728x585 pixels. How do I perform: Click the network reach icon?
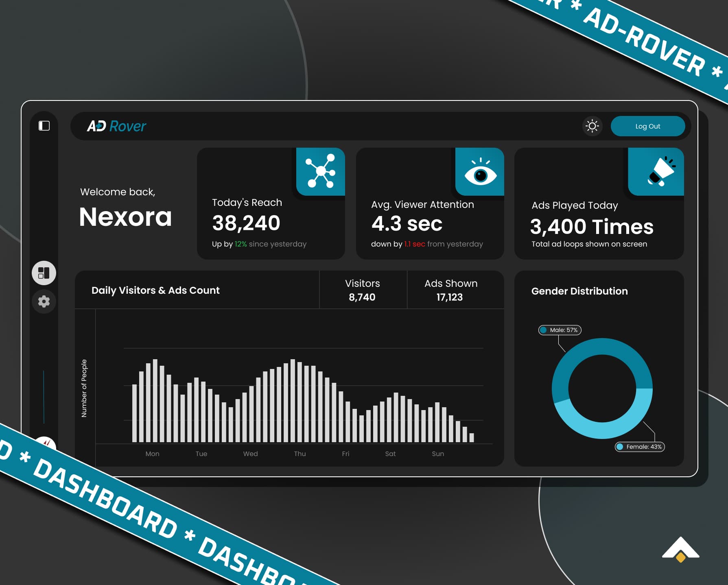[321, 172]
